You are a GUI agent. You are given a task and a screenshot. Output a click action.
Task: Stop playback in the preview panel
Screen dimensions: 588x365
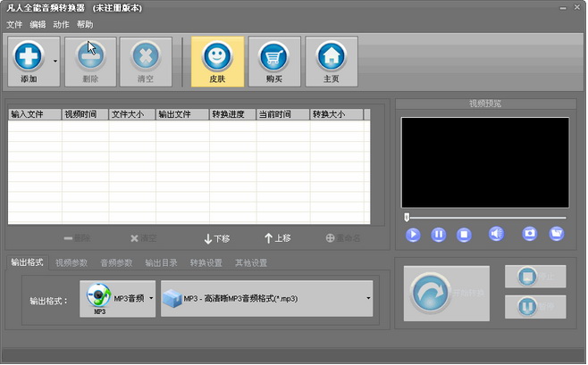point(464,235)
